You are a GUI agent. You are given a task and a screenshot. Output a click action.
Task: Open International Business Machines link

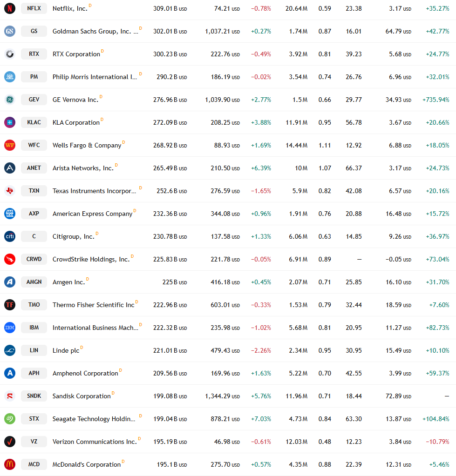(95, 328)
